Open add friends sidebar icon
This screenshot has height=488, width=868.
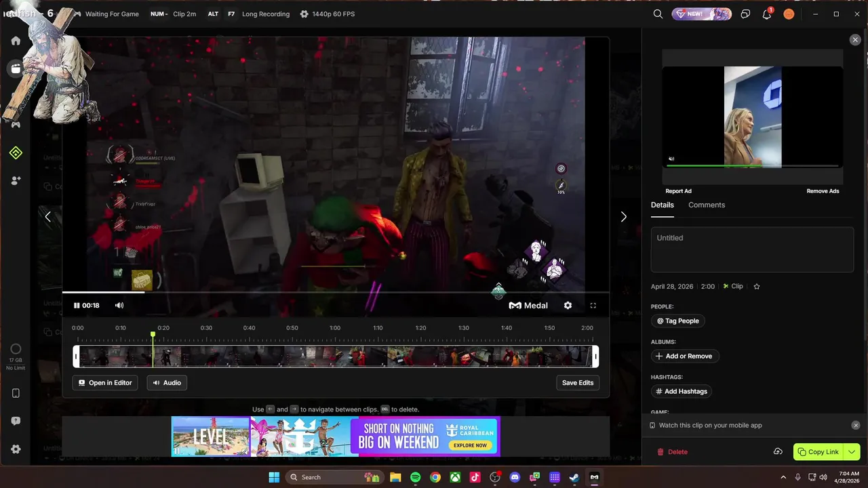pyautogui.click(x=16, y=181)
